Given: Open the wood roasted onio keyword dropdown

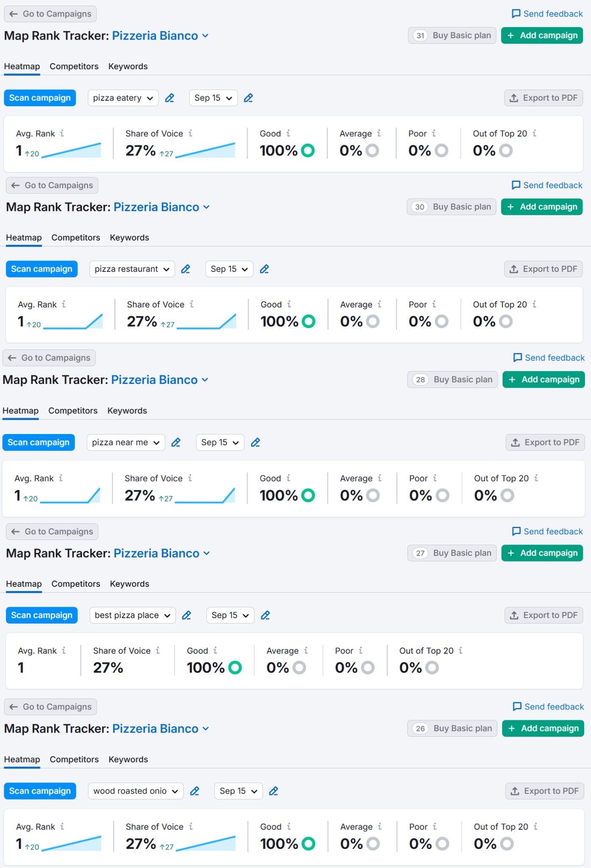Looking at the screenshot, I should coord(136,791).
